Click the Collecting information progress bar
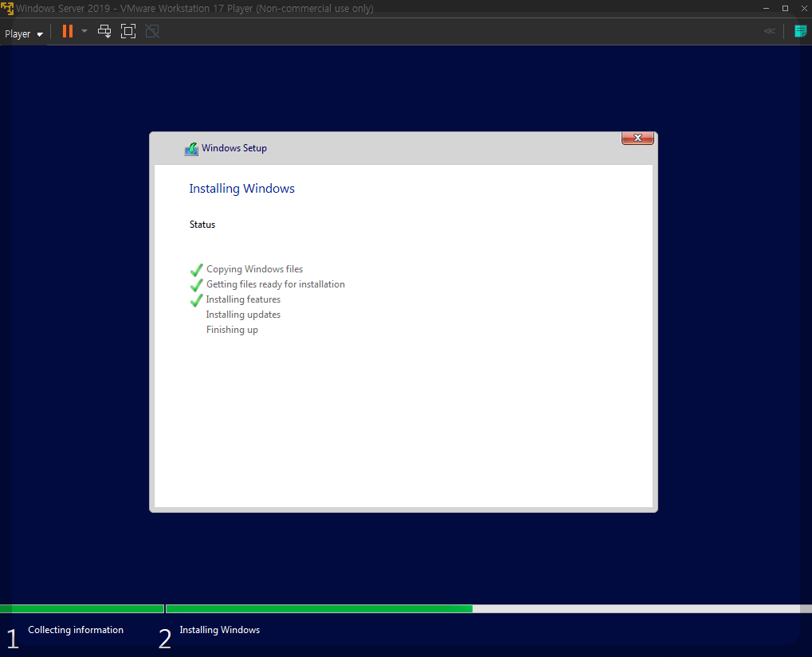Screen dimensions: 812x657 tap(82, 609)
